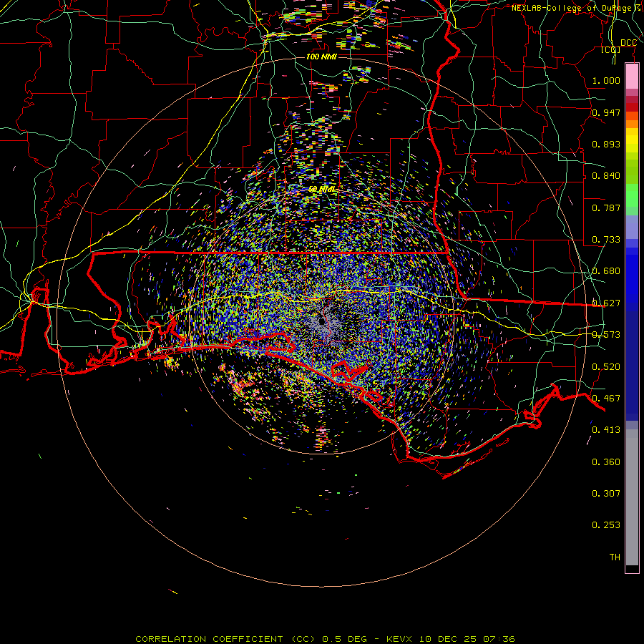Click the 0.307 value on color scale
The image size is (644, 644).
click(x=606, y=493)
